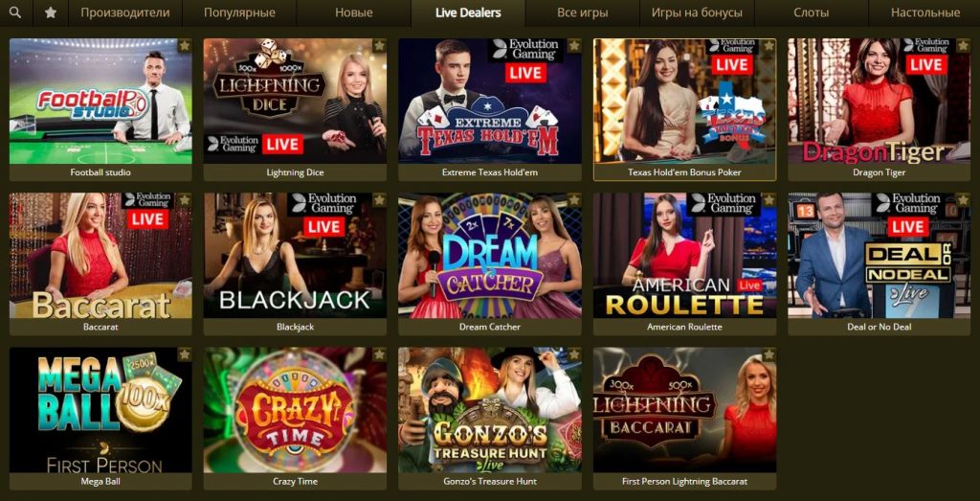Switch to the Слоты tab
980x501 pixels.
click(812, 12)
